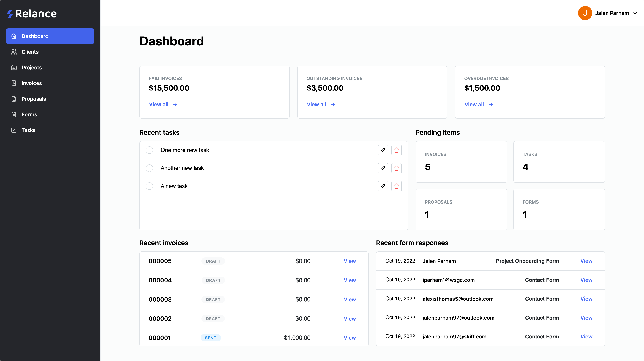Click the trash icon for 'A new task'
Screen dimensions: 644x361
coord(396,186)
